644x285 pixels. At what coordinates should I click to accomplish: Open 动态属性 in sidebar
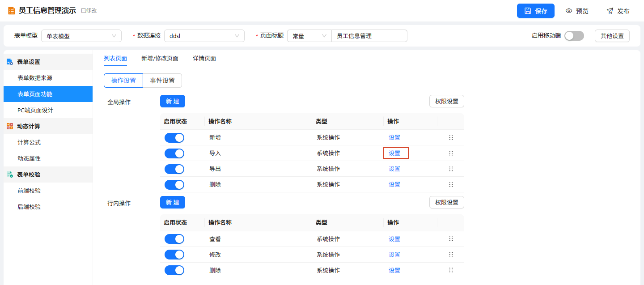(48, 158)
